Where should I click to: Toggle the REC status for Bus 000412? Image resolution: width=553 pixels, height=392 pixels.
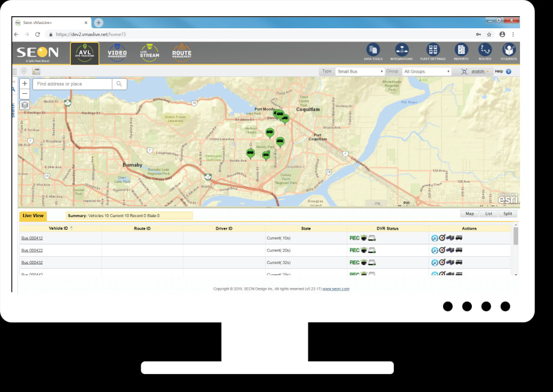pyautogui.click(x=355, y=237)
